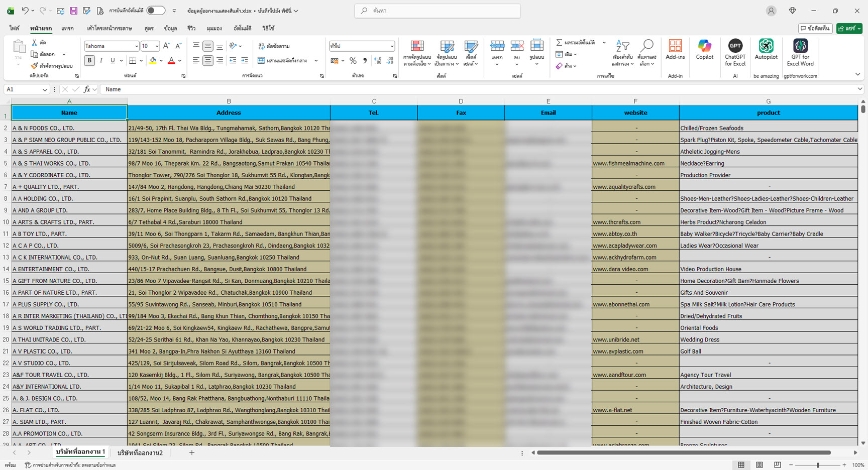
Task: Click the zoom slider in status bar
Action: (818, 465)
